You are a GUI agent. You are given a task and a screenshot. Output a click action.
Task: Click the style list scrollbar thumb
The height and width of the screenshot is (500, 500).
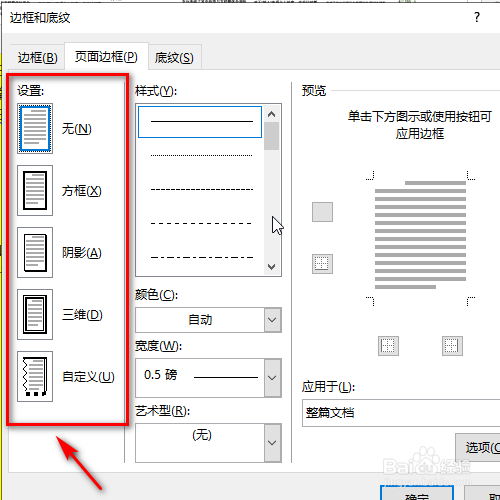coord(272,136)
